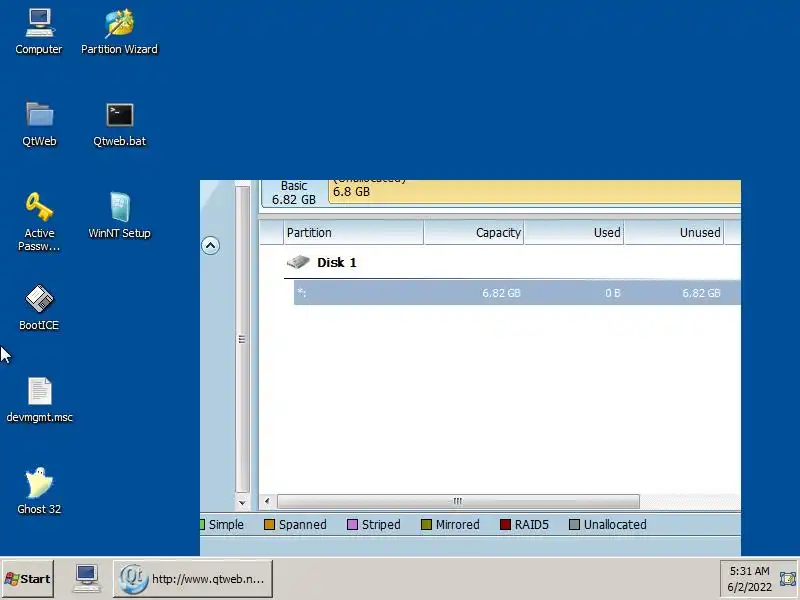800x600 pixels.
Task: Click the Unallocated legend label
Action: click(615, 524)
